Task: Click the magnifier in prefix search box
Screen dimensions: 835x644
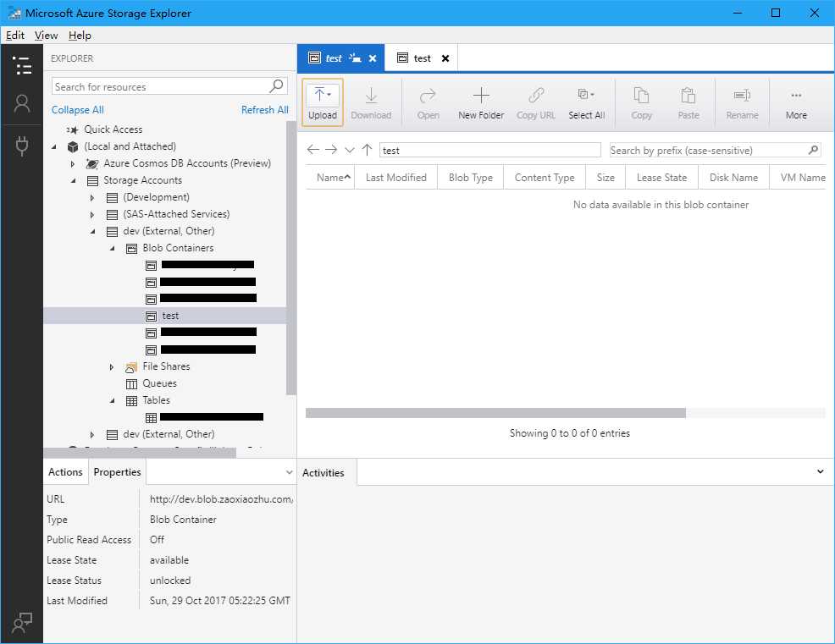Action: (813, 150)
